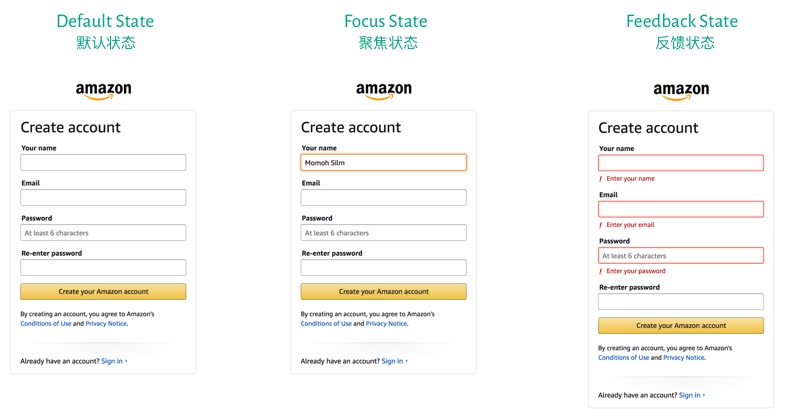This screenshot has width=785, height=420.
Task: Click 'Sign in' link in Feedback State form
Action: [690, 395]
